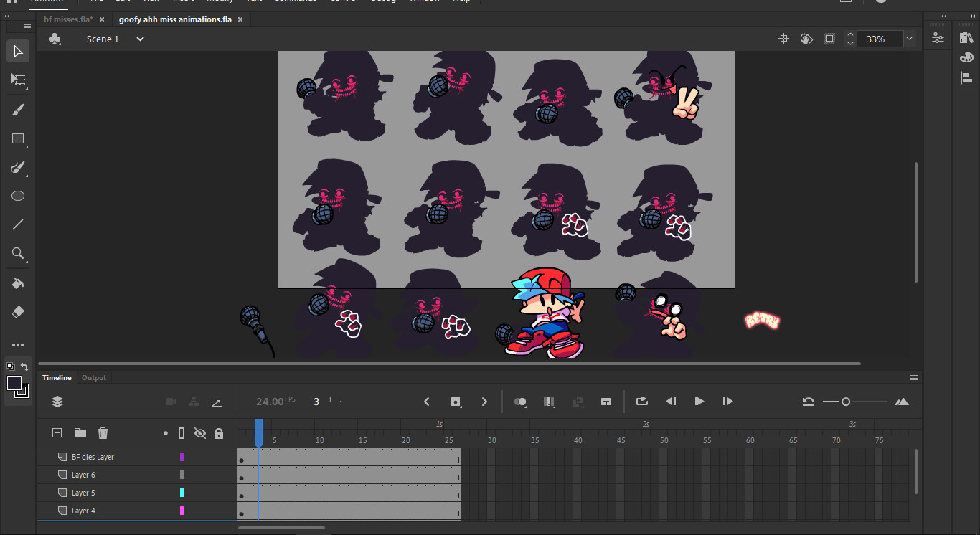Enable loop playback in the timeline
The image size is (980, 535).
tap(641, 401)
